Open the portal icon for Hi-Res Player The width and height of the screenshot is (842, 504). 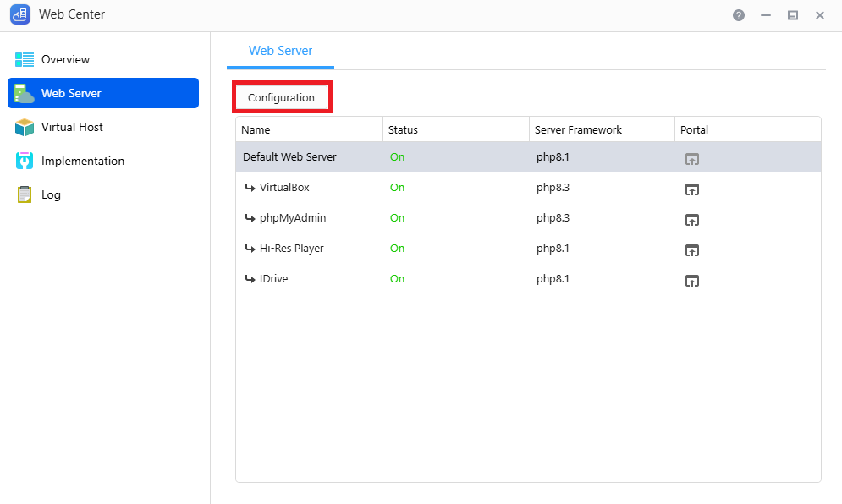coord(691,250)
